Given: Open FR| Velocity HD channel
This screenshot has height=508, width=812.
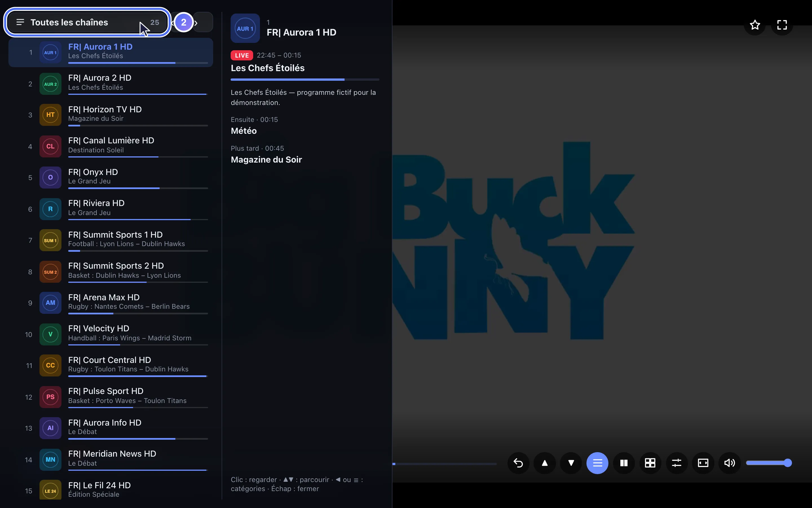Looking at the screenshot, I should point(111,334).
